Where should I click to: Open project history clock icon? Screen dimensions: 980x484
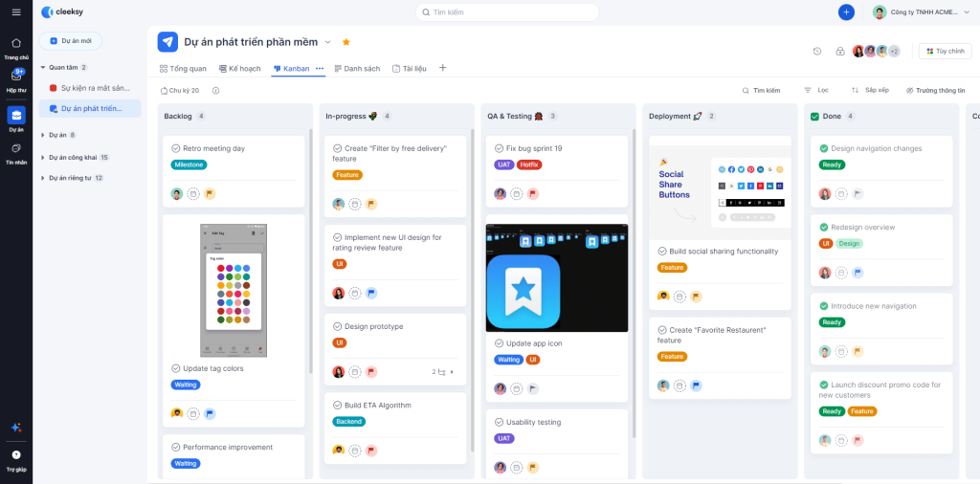[817, 52]
